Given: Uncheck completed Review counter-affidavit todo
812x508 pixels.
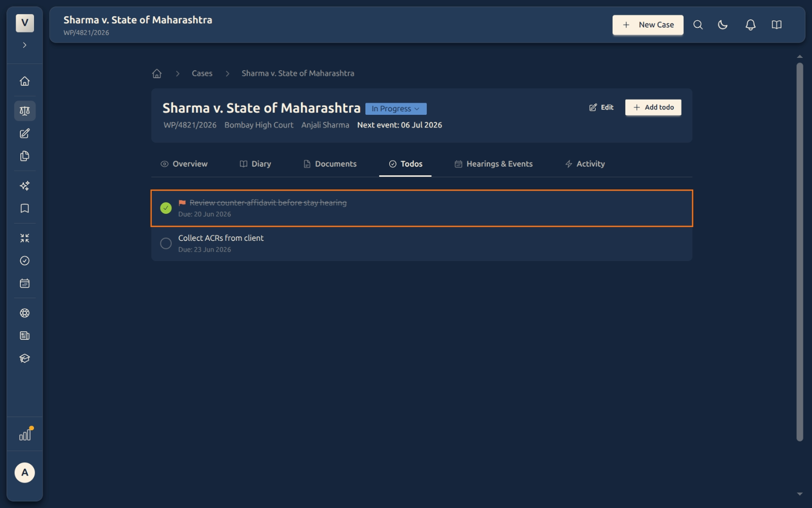Looking at the screenshot, I should tap(166, 208).
